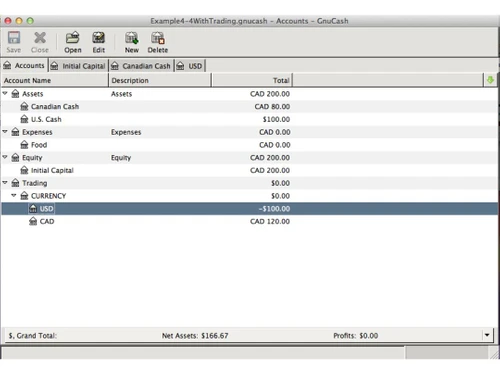Click the '$, Grand Total:' label
Screen dimensions: 500x375
[x=33, y=336]
